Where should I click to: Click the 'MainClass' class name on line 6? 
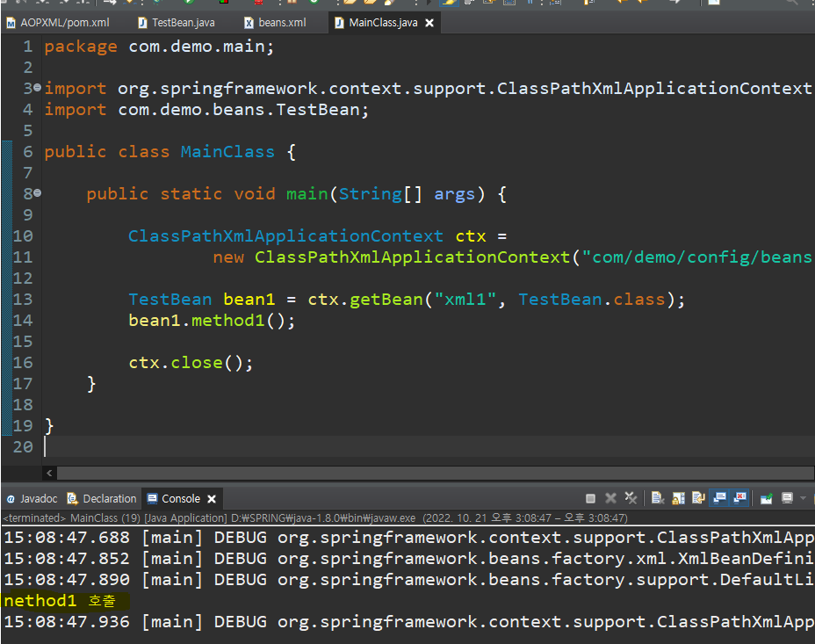point(227,152)
